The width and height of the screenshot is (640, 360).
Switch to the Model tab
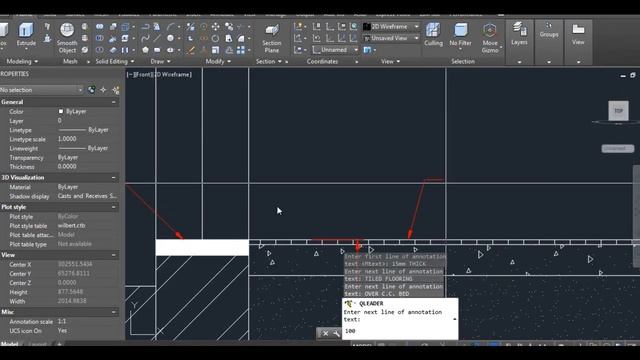[x=10, y=344]
